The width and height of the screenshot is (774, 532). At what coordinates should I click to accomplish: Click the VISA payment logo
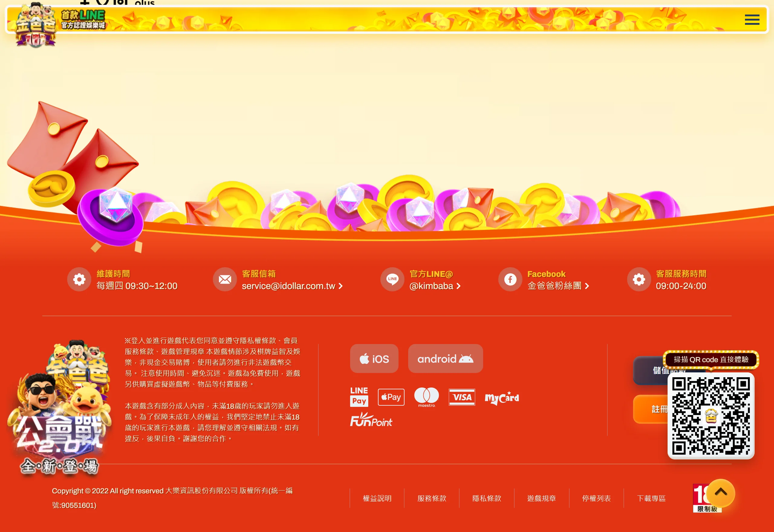[x=462, y=397]
